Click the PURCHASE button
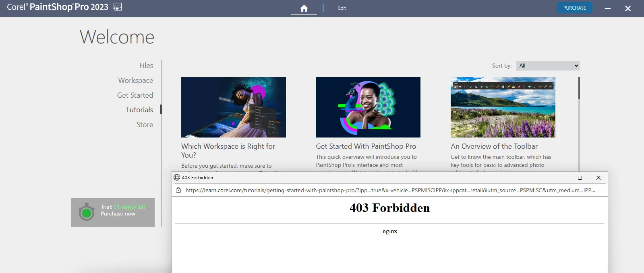 click(x=575, y=8)
